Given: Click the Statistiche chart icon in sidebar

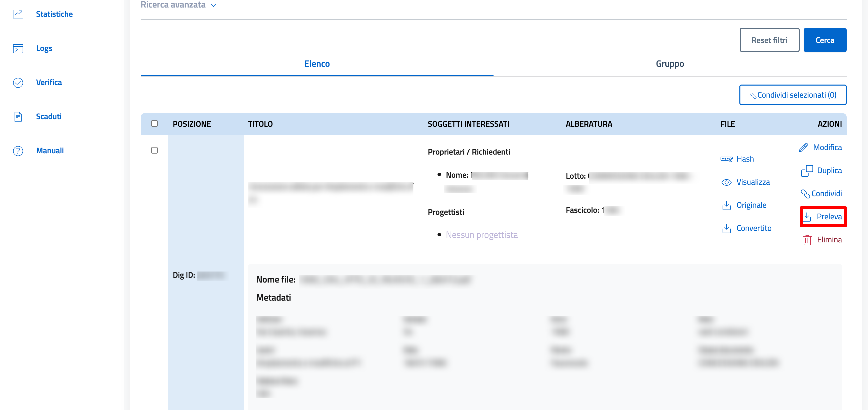Looking at the screenshot, I should coord(18,14).
